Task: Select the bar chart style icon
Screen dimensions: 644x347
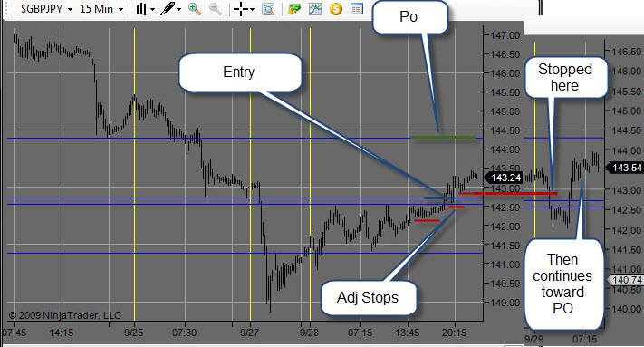Action: coord(141,9)
